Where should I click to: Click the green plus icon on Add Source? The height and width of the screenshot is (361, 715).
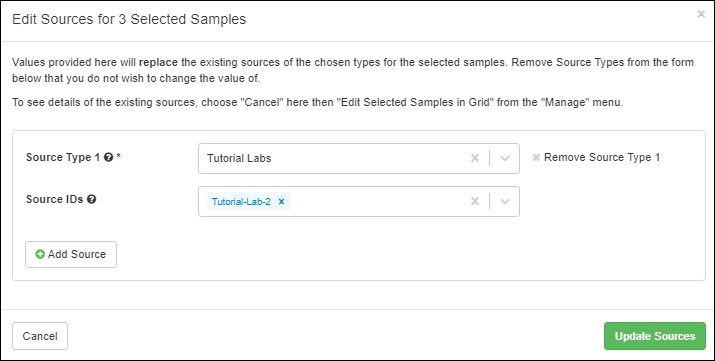coord(40,254)
